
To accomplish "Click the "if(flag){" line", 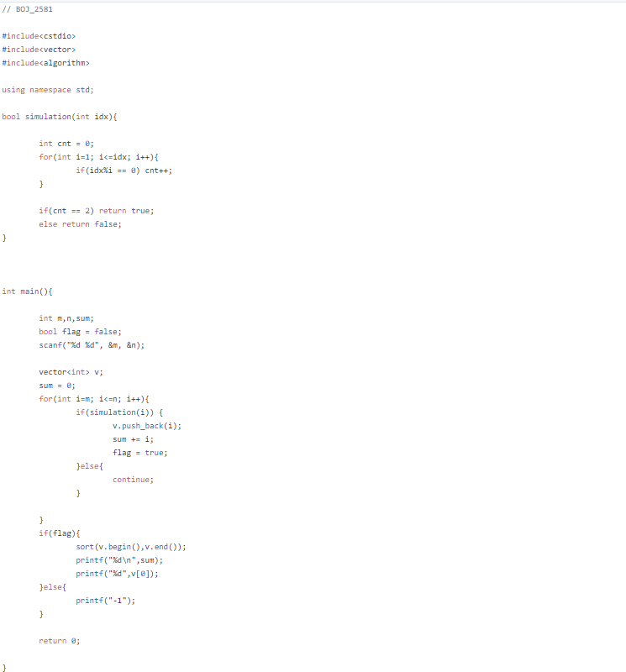I will (59, 533).
